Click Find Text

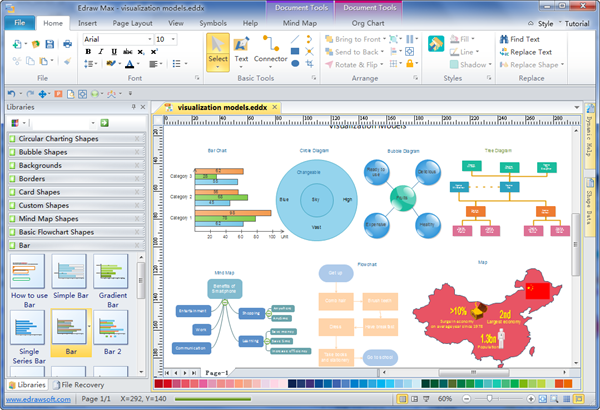point(520,39)
